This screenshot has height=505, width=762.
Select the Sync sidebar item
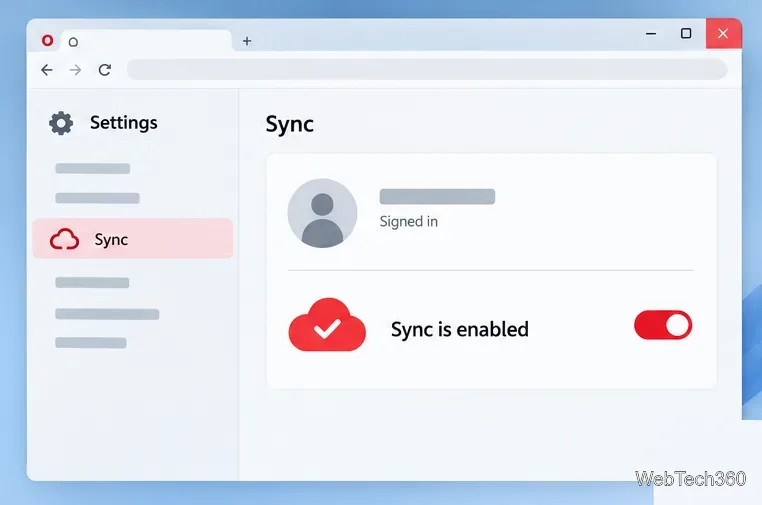pyautogui.click(x=133, y=239)
